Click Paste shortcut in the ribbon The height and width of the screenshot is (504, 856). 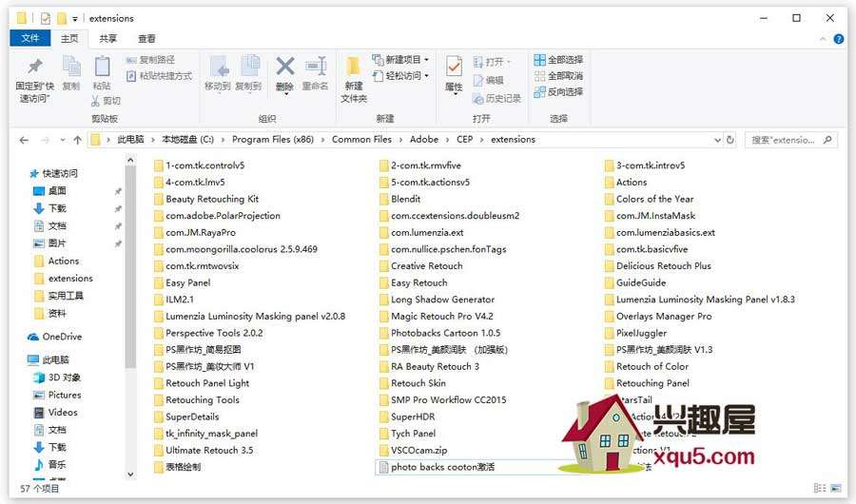(x=160, y=76)
